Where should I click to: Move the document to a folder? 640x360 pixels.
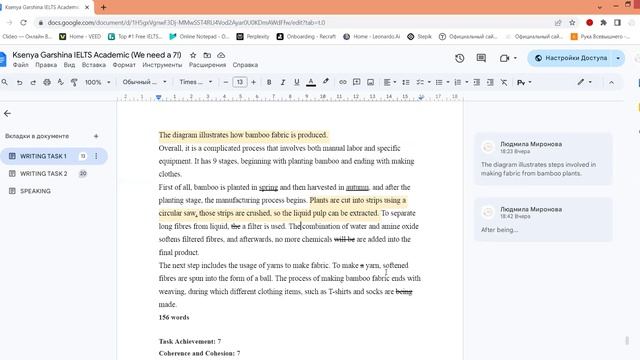coord(207,55)
